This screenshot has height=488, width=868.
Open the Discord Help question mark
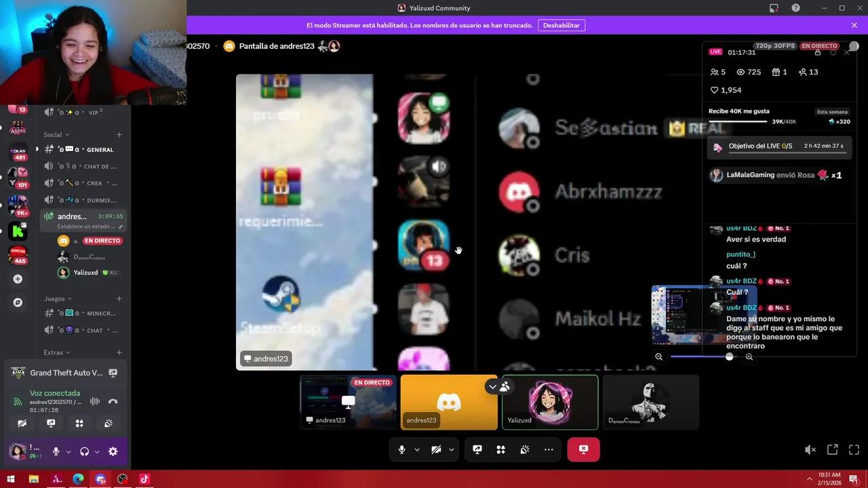click(796, 8)
